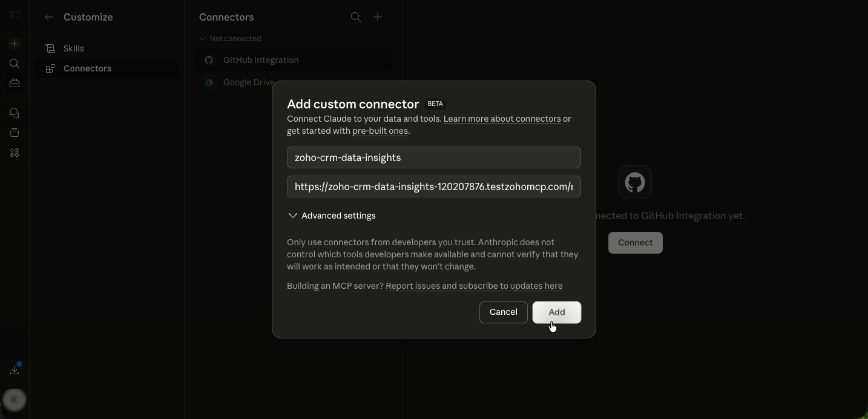Click the Google Drive icon
The image size is (868, 419).
(x=209, y=82)
